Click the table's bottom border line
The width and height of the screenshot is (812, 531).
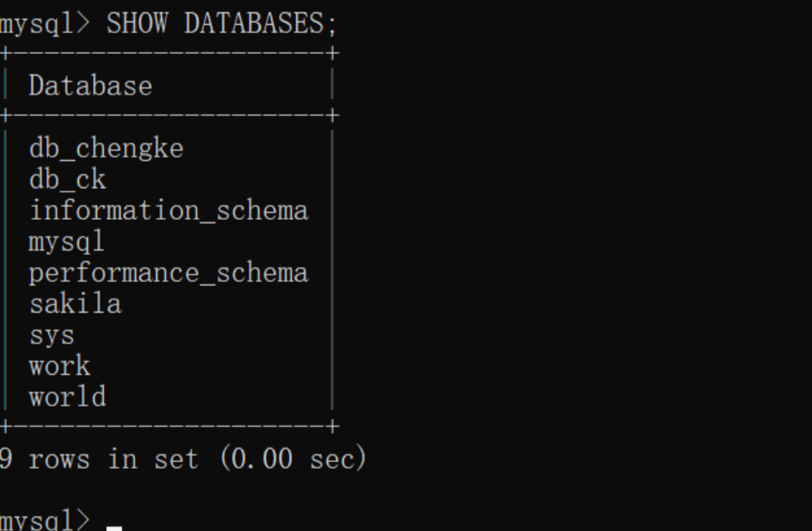(166, 427)
